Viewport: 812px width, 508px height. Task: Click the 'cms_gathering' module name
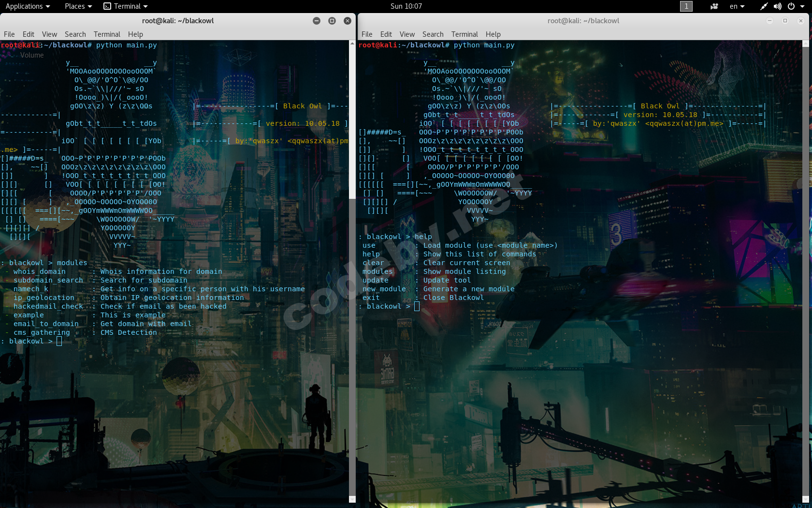tap(42, 333)
